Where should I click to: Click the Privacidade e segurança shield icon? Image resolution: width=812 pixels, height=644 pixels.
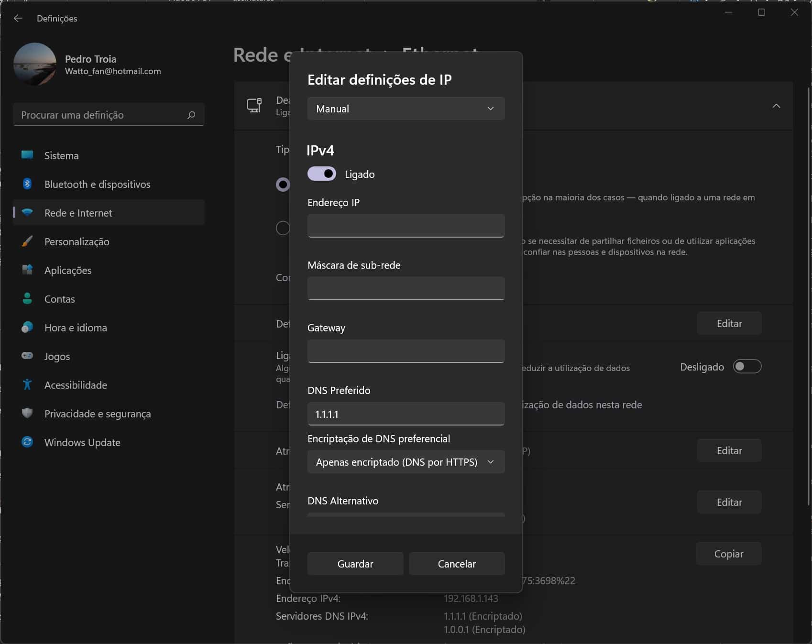(x=27, y=413)
